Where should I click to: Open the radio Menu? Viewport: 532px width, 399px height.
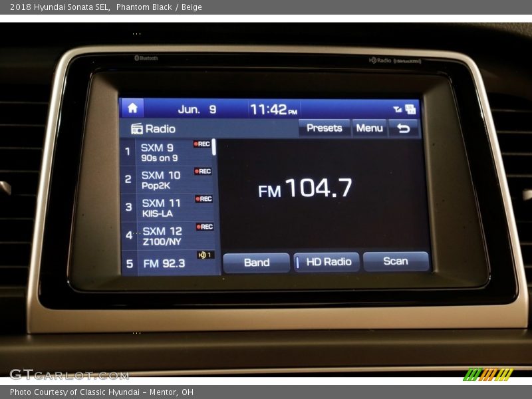coord(370,128)
